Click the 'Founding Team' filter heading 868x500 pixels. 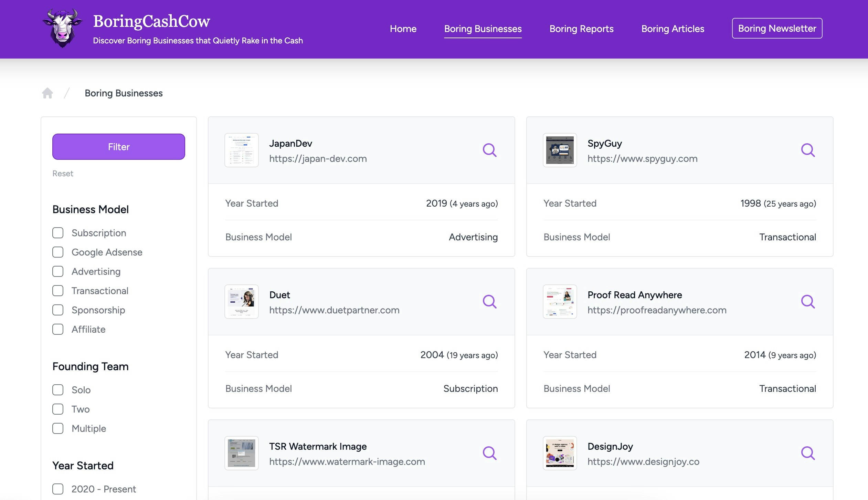pos(91,366)
